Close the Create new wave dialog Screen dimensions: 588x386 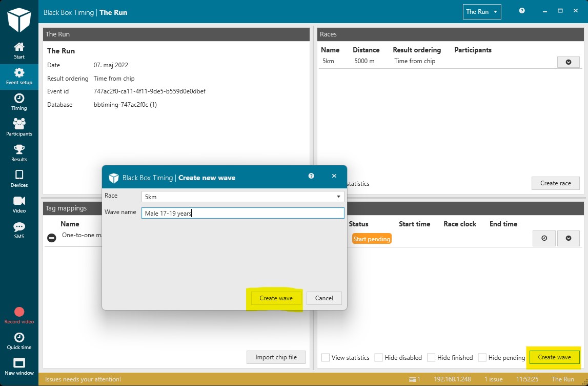coord(334,176)
